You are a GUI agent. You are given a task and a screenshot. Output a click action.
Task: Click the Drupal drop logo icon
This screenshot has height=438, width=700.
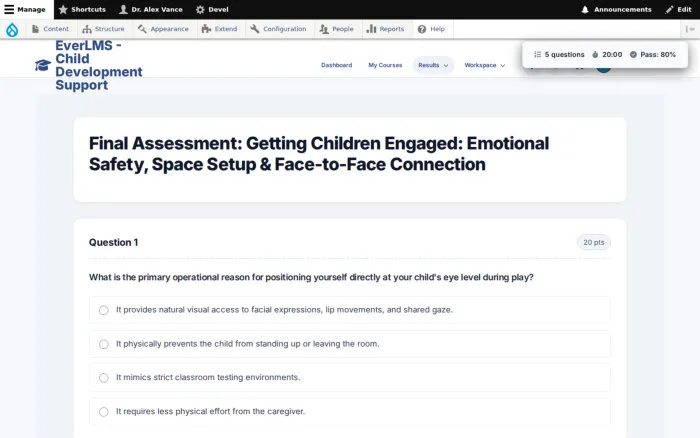[x=12, y=29]
